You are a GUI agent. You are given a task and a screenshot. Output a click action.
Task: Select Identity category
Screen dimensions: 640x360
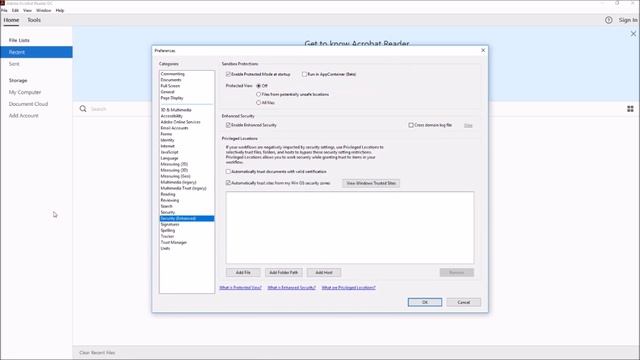(167, 140)
